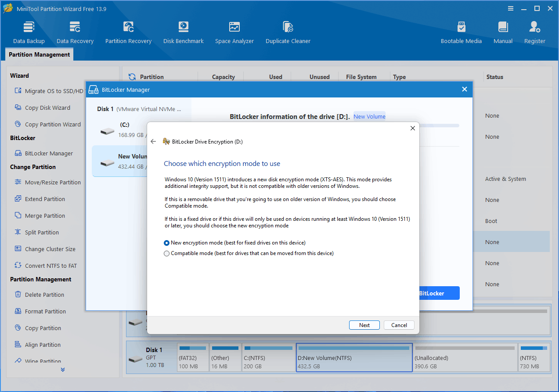Select the (Other) 16 MB partition block
Screen dimensions: 559x392
(x=225, y=358)
